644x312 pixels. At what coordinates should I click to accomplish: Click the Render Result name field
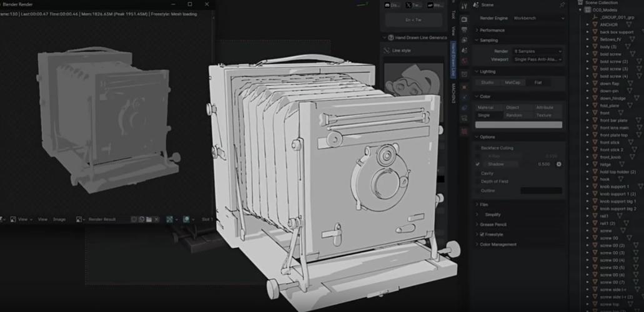pos(108,220)
